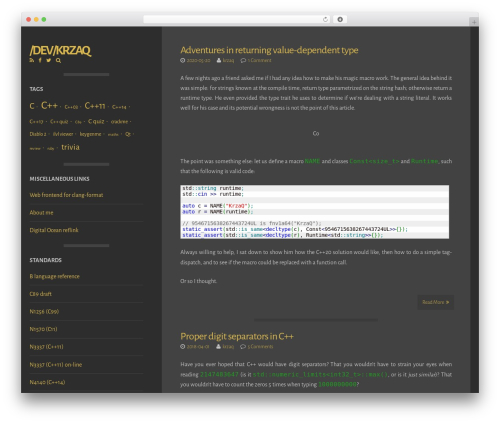Select the trivia tag

tap(70, 147)
